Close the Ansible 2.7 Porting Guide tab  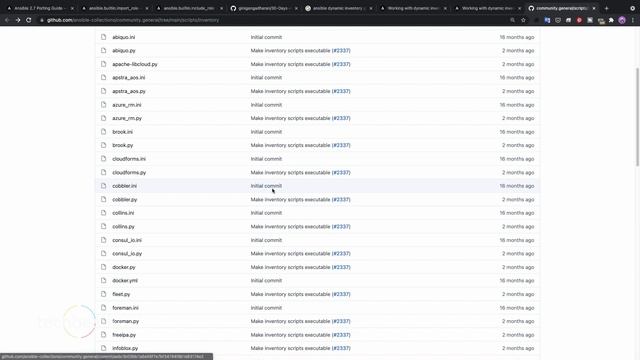pos(72,8)
